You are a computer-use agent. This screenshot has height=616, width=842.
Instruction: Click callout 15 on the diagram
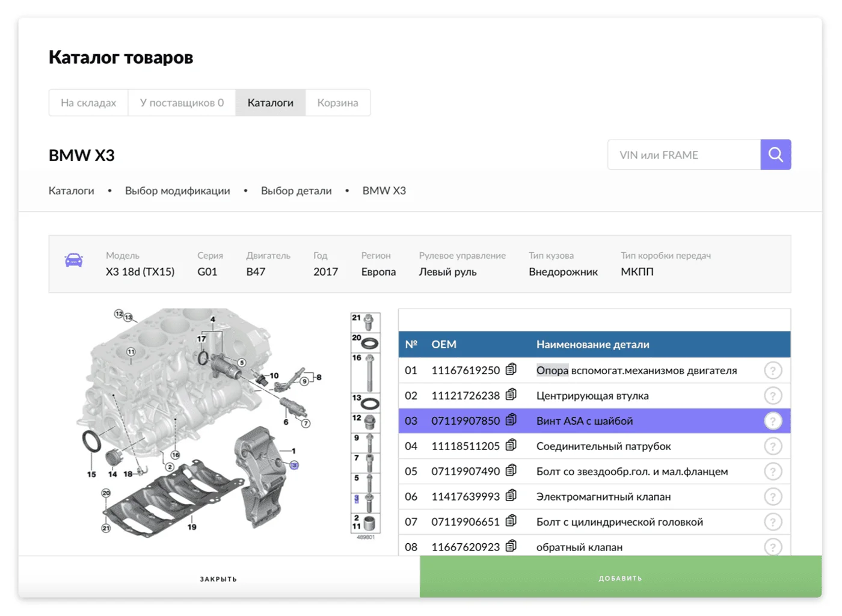coord(91,474)
